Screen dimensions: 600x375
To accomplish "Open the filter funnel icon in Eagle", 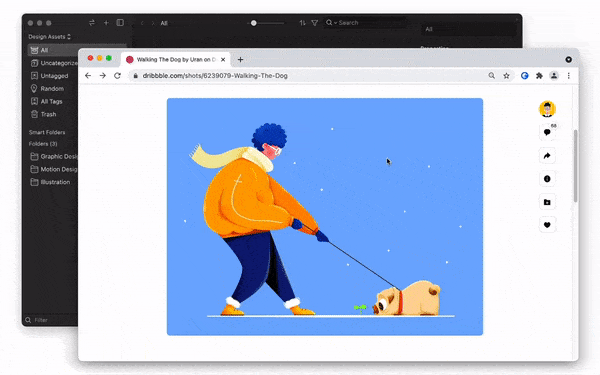I will (x=315, y=23).
